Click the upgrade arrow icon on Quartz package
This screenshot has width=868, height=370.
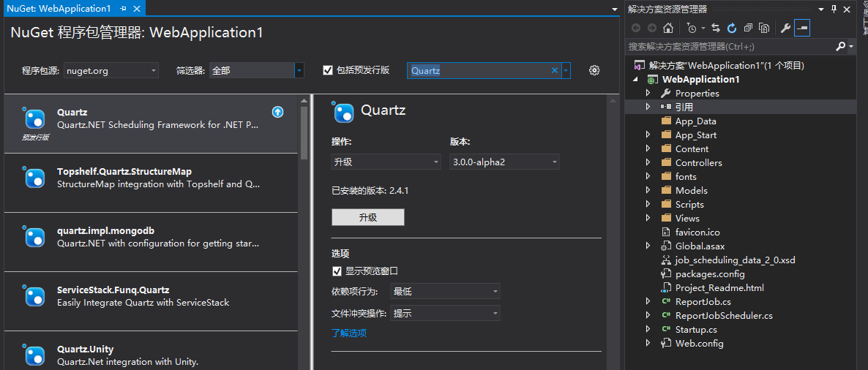278,112
